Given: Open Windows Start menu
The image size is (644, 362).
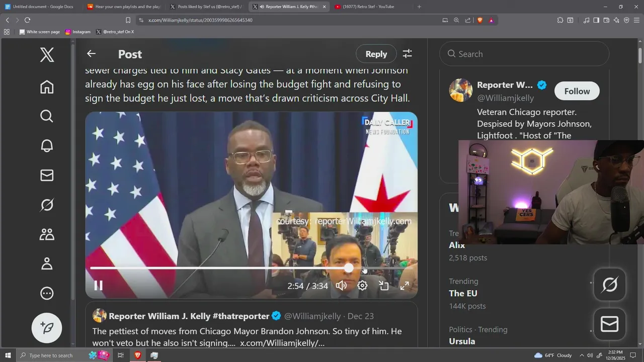Looking at the screenshot, I should (8, 355).
